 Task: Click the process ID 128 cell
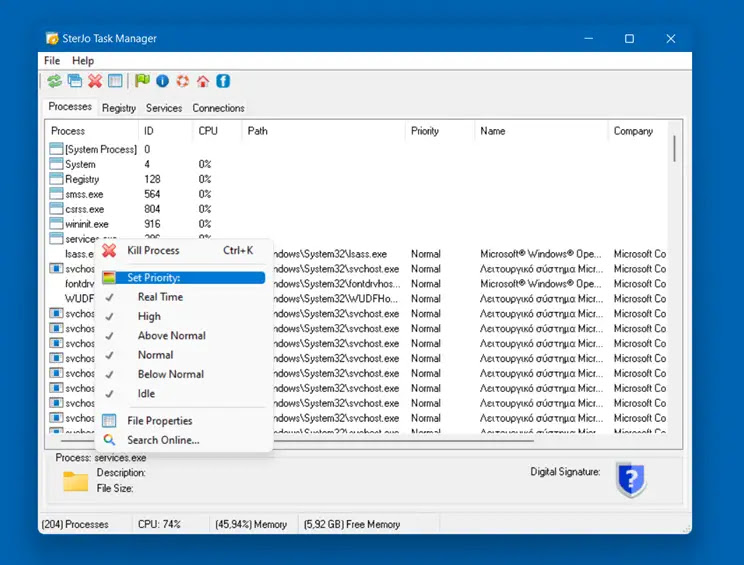pyautogui.click(x=152, y=179)
